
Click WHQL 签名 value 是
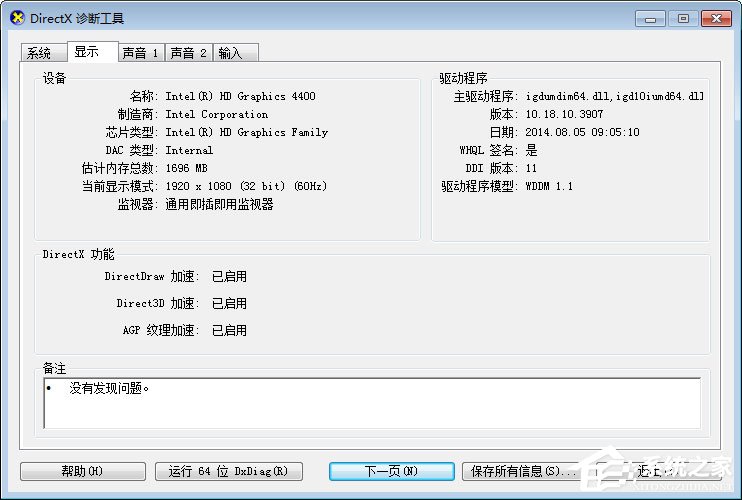531,150
